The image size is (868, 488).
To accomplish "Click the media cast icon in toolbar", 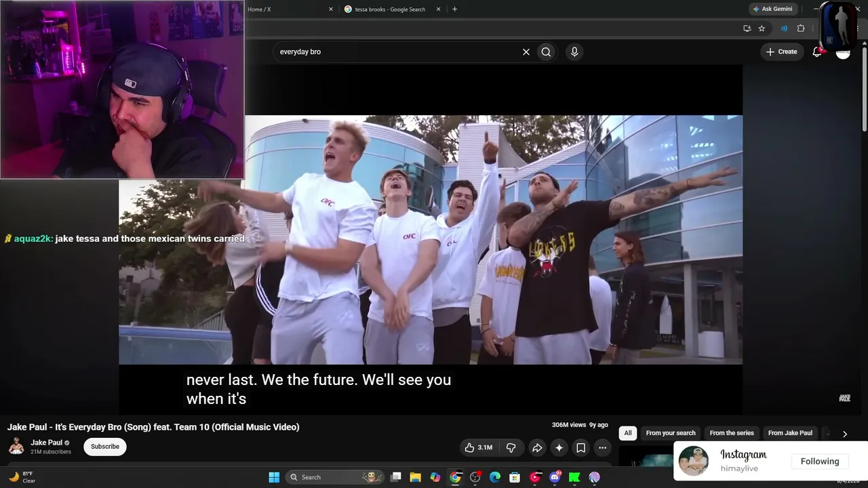I will (x=784, y=28).
